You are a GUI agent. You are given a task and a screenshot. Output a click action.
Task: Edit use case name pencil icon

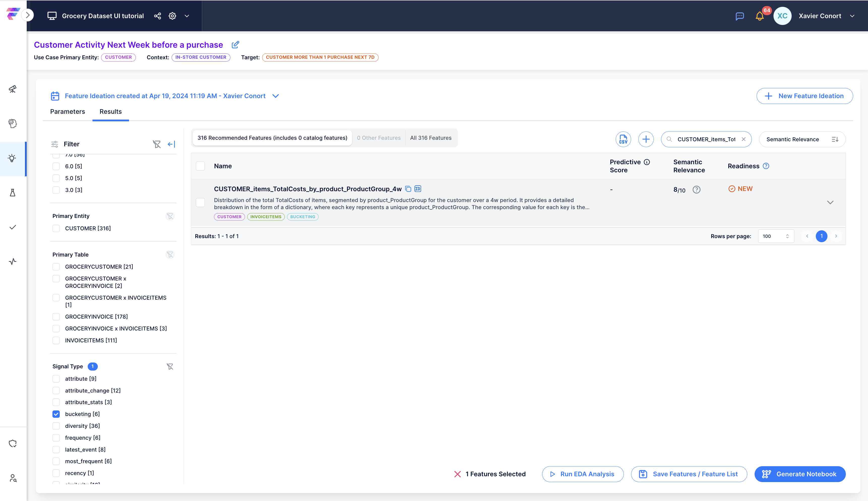pos(235,45)
